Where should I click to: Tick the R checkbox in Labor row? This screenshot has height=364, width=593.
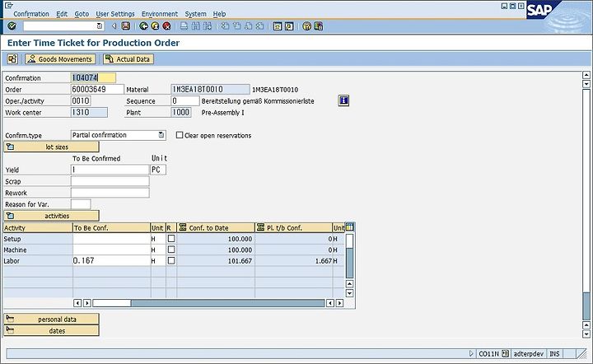point(171,260)
